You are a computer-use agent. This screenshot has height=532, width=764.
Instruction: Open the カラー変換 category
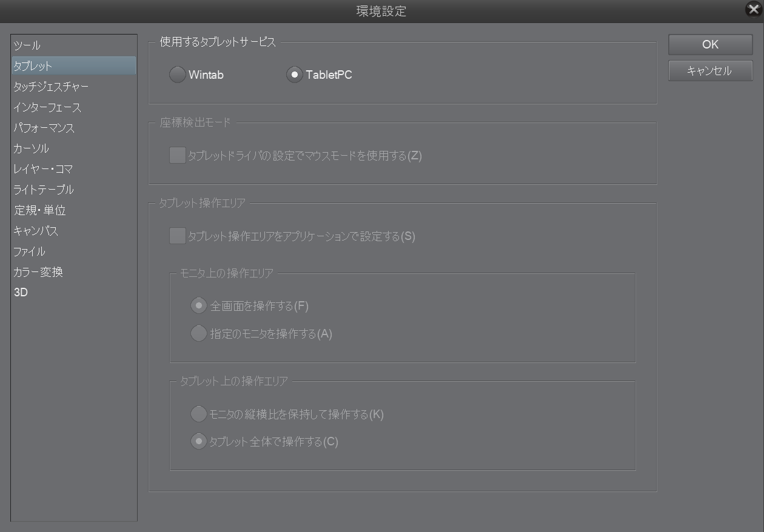pos(73,272)
